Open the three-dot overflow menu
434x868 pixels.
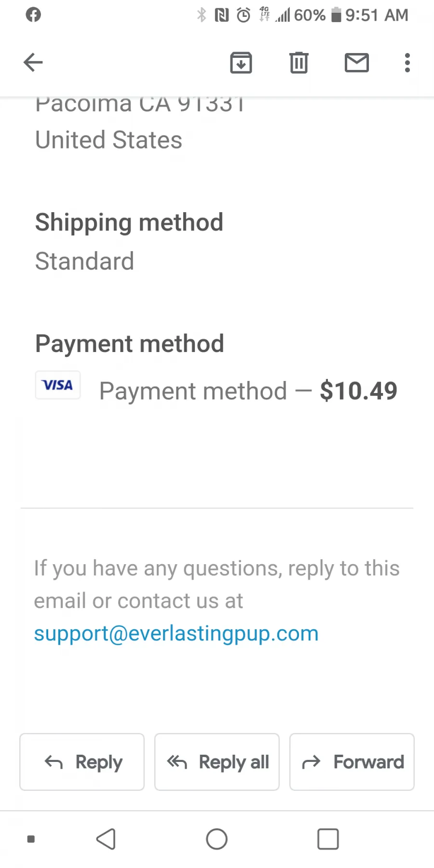coord(407,63)
